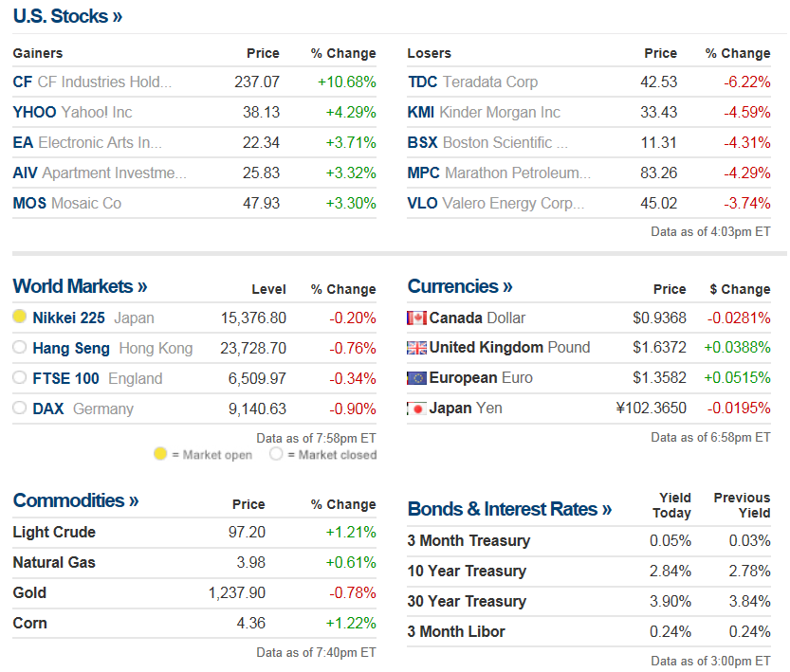The image size is (790, 672).
Task: Click the 10 Year Treasury label
Action: click(x=467, y=572)
